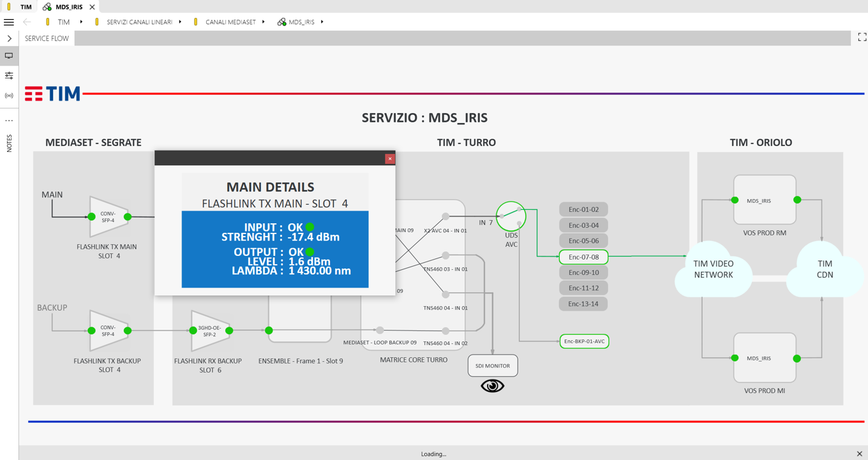Expand arrow after MDS_IRIS breadcrumb
868x460 pixels.
322,22
